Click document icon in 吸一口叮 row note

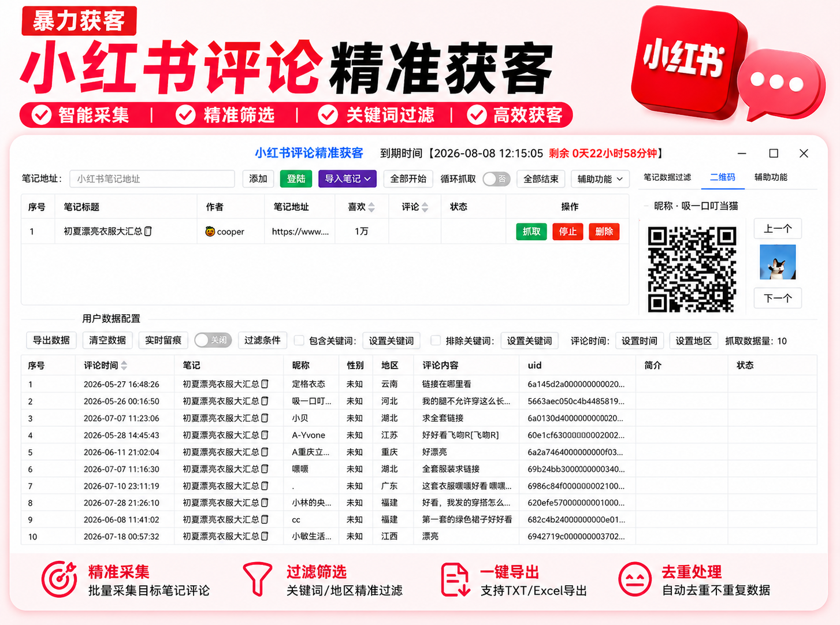pyautogui.click(x=265, y=401)
